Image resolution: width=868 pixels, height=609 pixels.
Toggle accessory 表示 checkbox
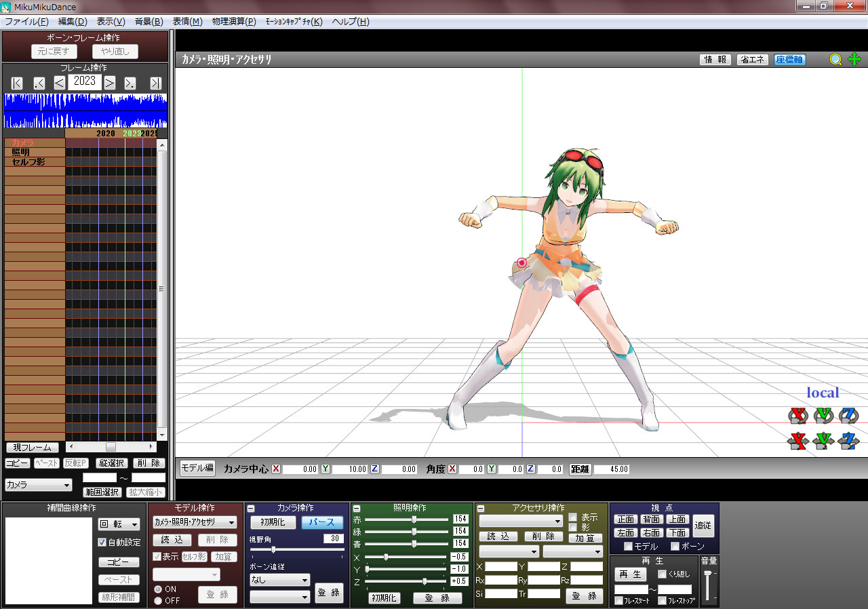click(573, 517)
